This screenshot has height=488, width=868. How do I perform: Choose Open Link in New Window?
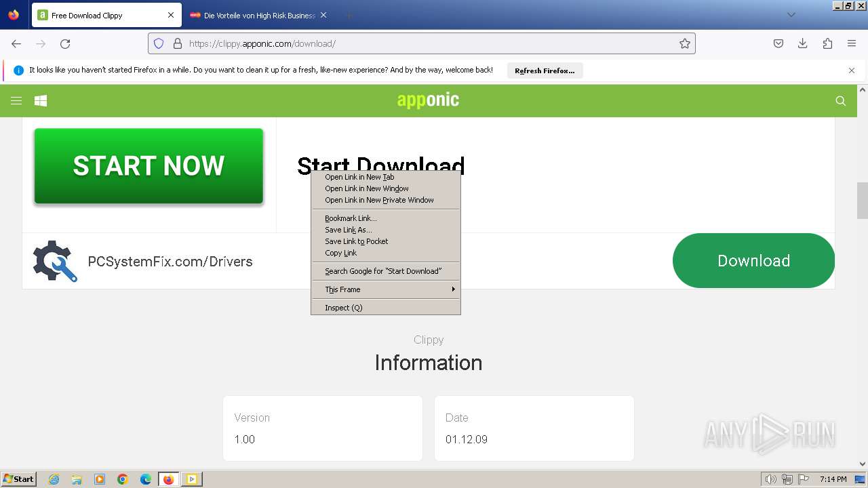click(385, 188)
